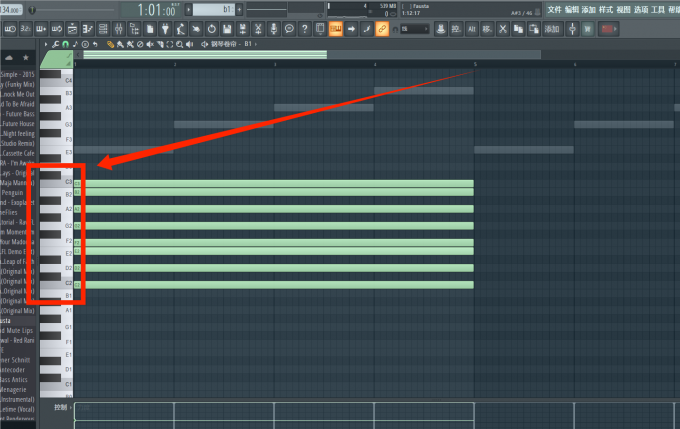Click the circled B stamp icon
Screen dimensions: 680x429
coord(85,44)
